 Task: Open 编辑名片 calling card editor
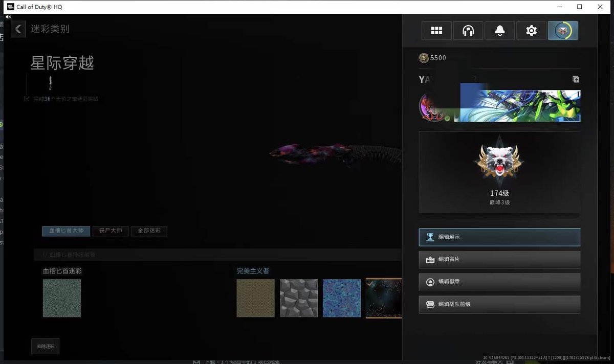(x=499, y=259)
